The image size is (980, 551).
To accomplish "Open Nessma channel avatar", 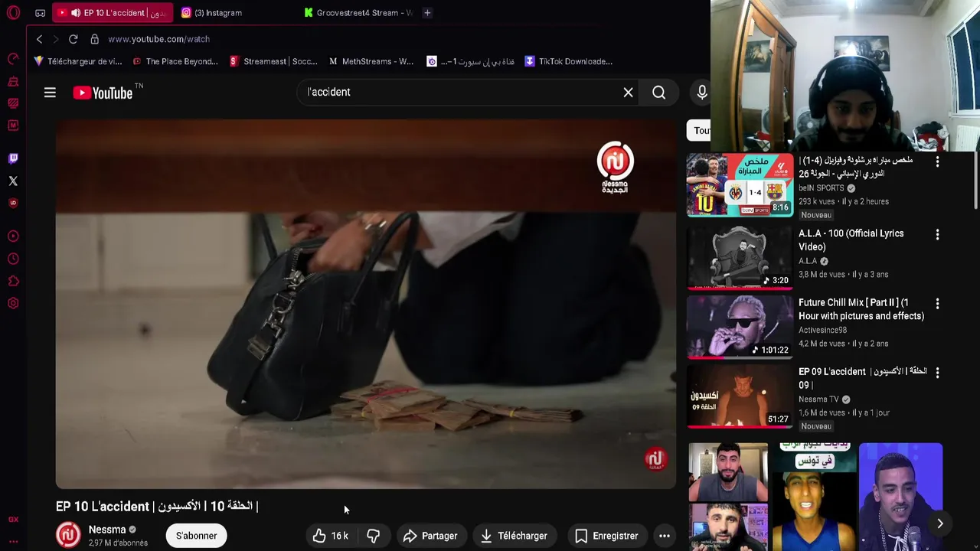I will coord(68,535).
